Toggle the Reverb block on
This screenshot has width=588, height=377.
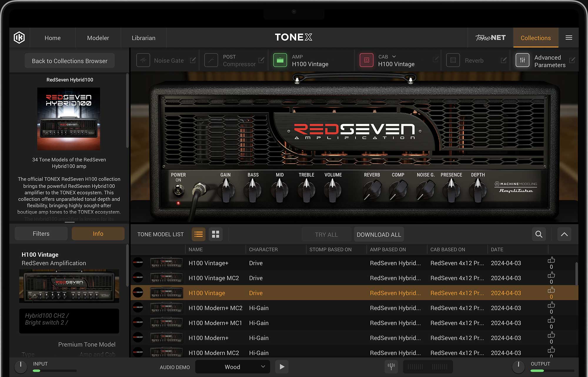pyautogui.click(x=453, y=60)
